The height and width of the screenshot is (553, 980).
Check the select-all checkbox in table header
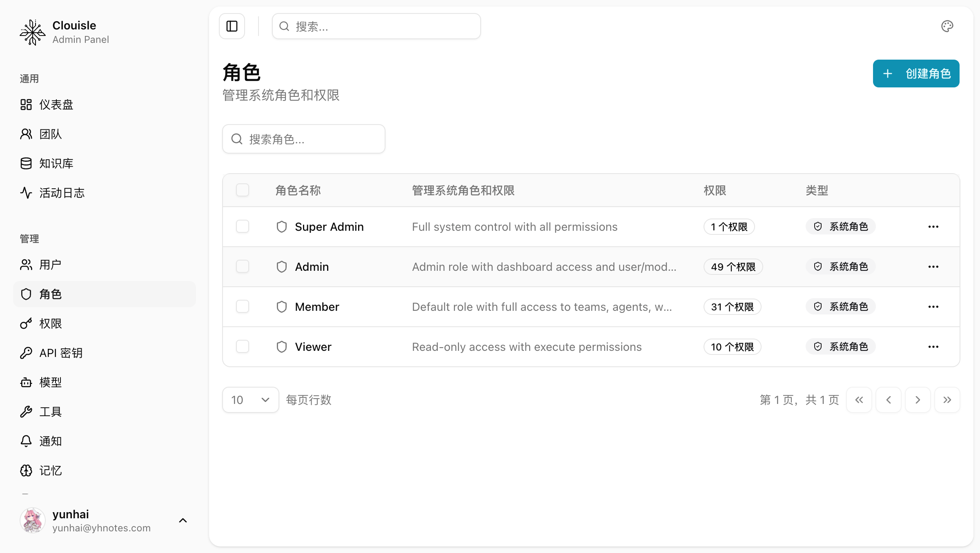[242, 190]
